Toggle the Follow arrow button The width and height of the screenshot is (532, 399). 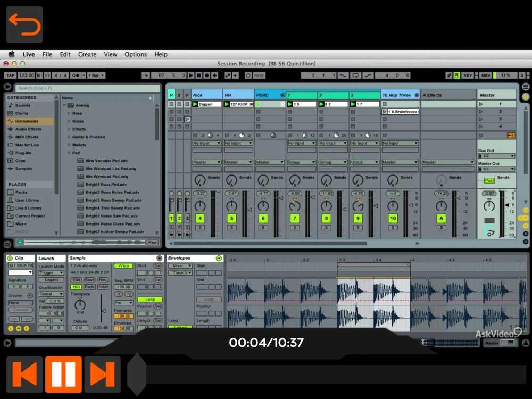(x=145, y=76)
